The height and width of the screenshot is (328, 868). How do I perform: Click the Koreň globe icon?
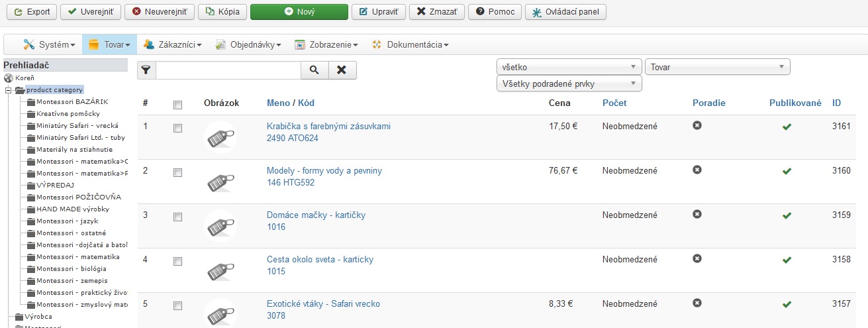pyautogui.click(x=9, y=78)
